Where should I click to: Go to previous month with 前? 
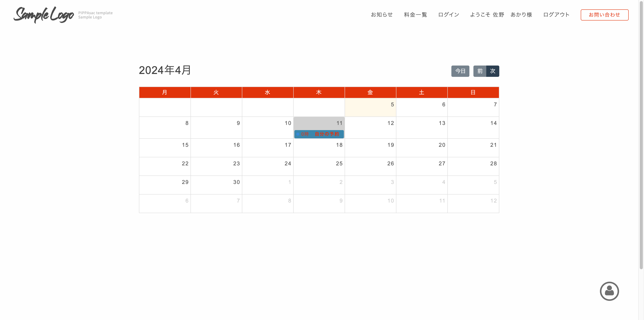[480, 71]
